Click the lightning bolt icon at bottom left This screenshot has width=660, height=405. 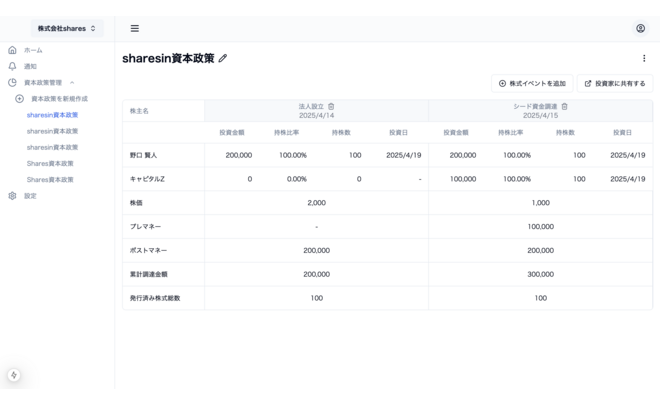(x=14, y=376)
